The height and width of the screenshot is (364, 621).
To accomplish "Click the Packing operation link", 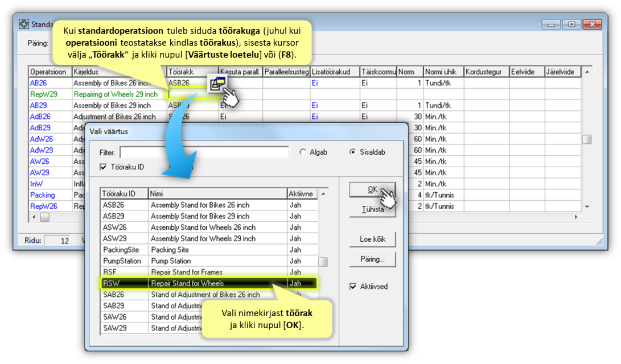I will tap(42, 195).
